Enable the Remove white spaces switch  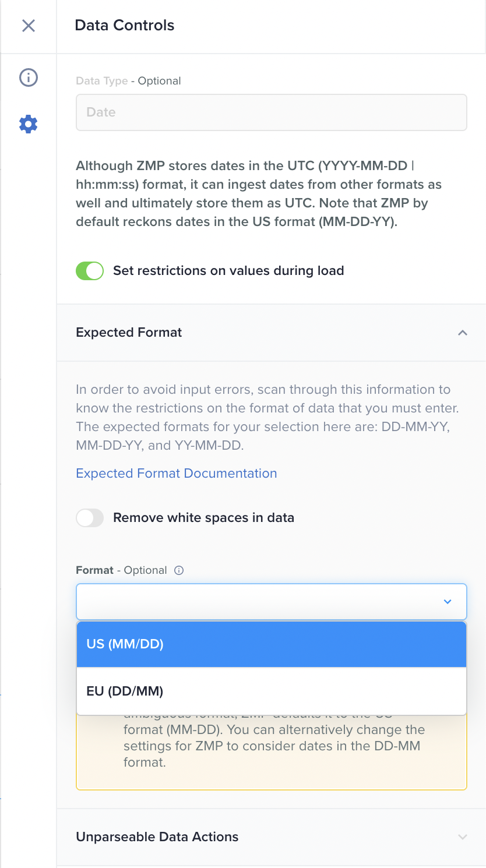[90, 518]
